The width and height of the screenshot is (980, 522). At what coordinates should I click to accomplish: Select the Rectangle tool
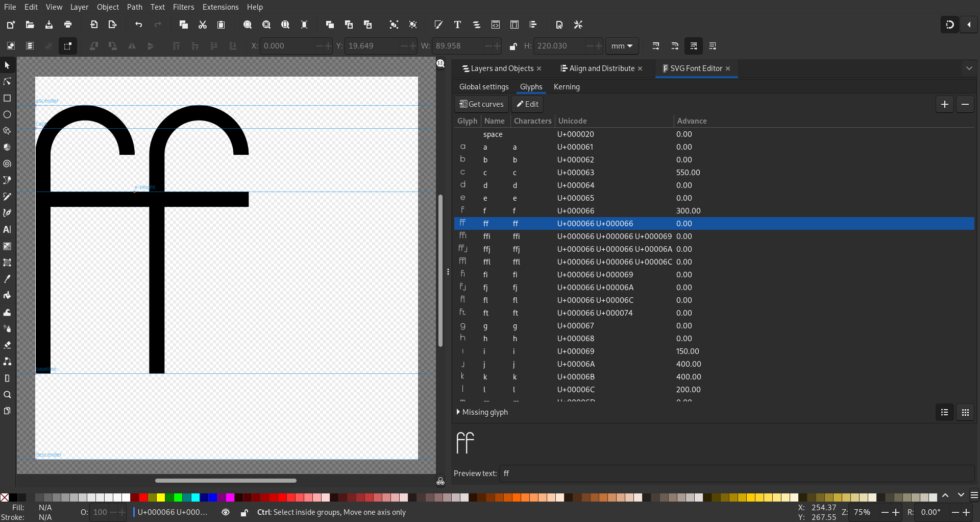click(x=7, y=98)
